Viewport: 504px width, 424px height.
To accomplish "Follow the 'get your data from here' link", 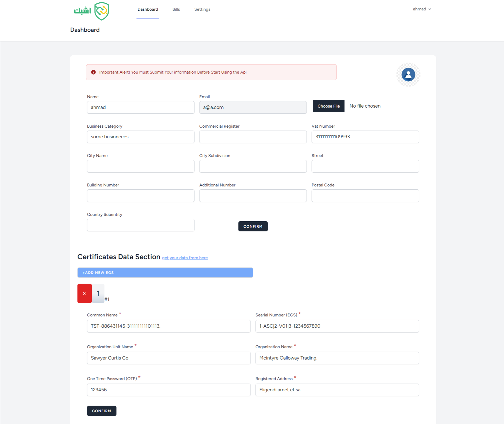I will pos(185,258).
